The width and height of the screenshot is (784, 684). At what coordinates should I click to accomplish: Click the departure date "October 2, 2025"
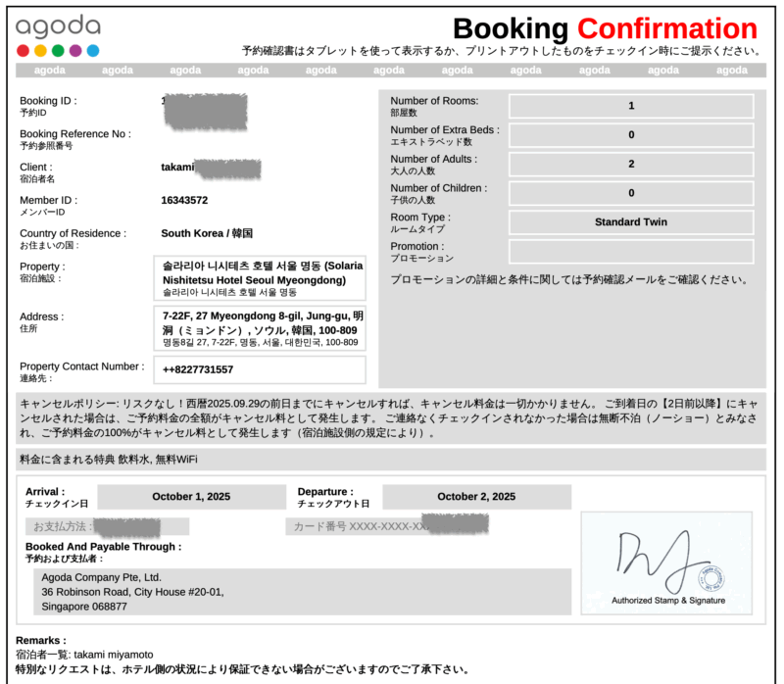[476, 497]
